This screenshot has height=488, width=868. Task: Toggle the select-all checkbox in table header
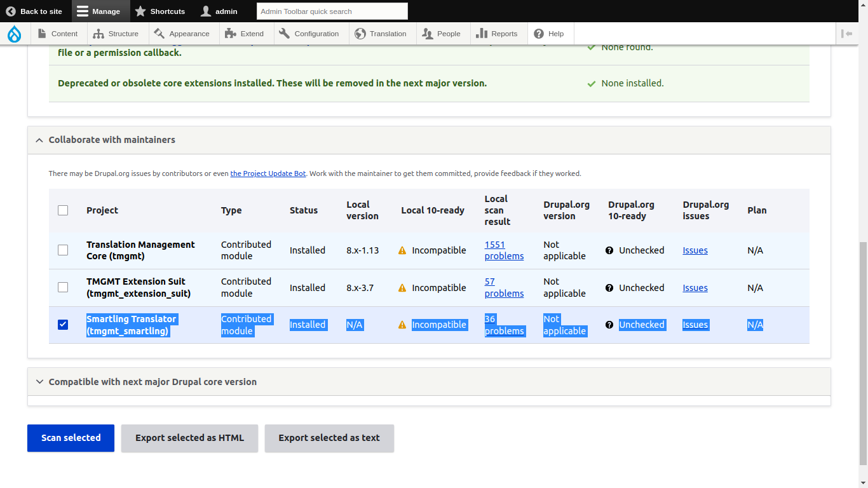(x=63, y=210)
